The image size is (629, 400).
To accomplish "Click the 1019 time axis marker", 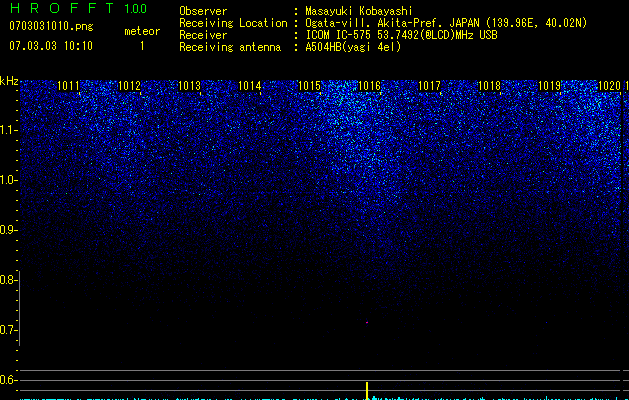I will click(549, 86).
